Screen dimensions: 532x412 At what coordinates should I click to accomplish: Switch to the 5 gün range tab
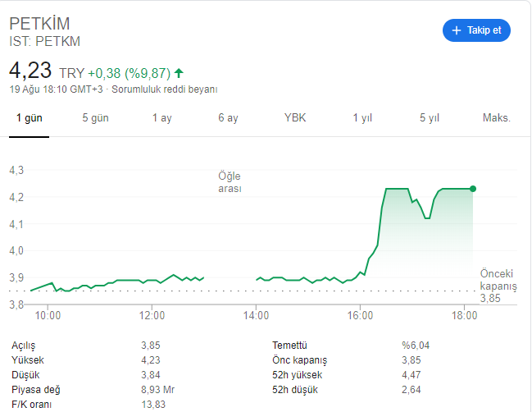tap(95, 118)
